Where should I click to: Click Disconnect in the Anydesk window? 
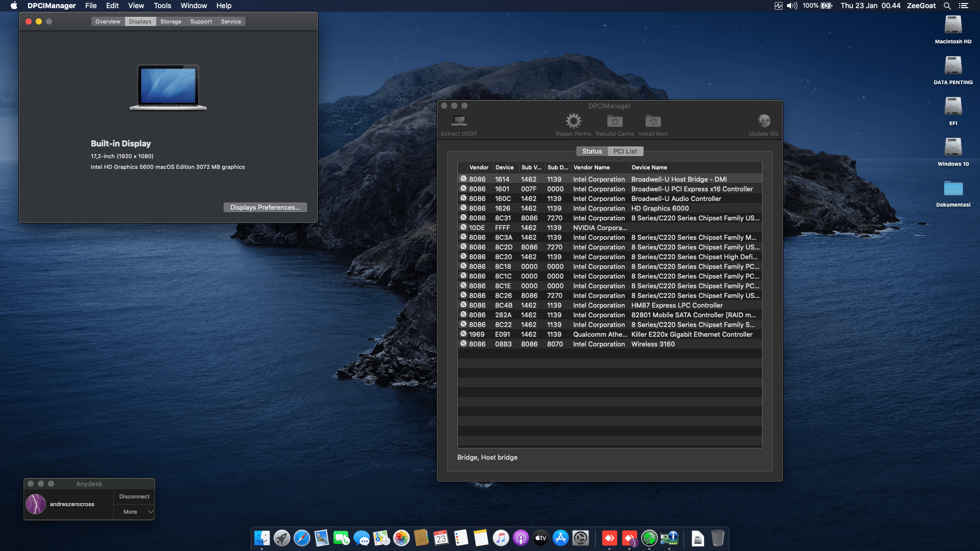coord(134,496)
